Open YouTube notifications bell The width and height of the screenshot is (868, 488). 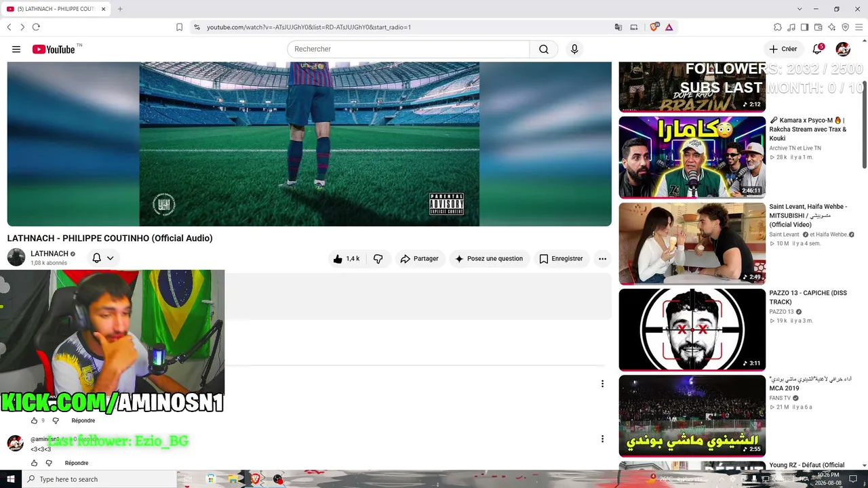pos(818,49)
